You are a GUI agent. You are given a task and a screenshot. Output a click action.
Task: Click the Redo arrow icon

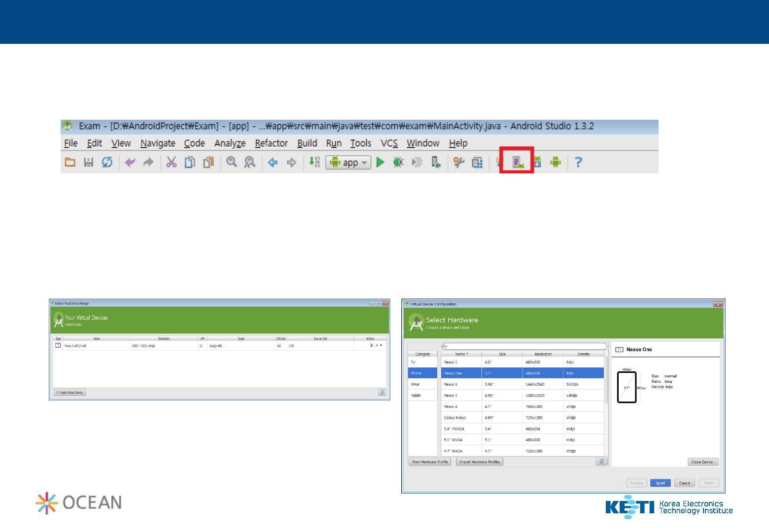tap(148, 162)
